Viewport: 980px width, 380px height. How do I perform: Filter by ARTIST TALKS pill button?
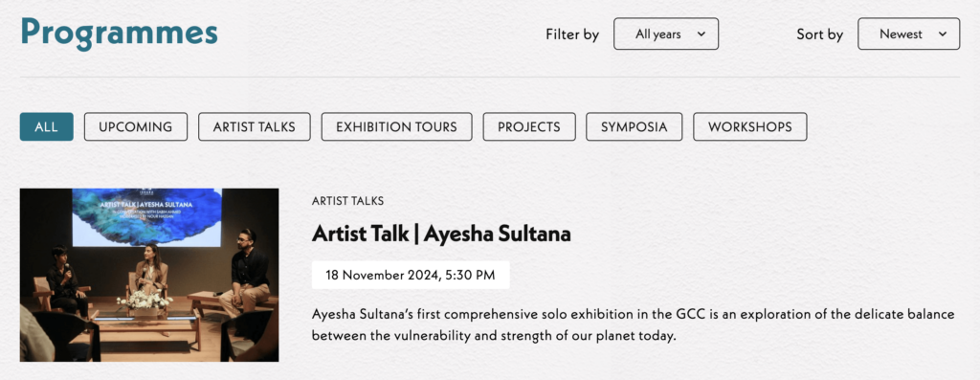(x=255, y=127)
